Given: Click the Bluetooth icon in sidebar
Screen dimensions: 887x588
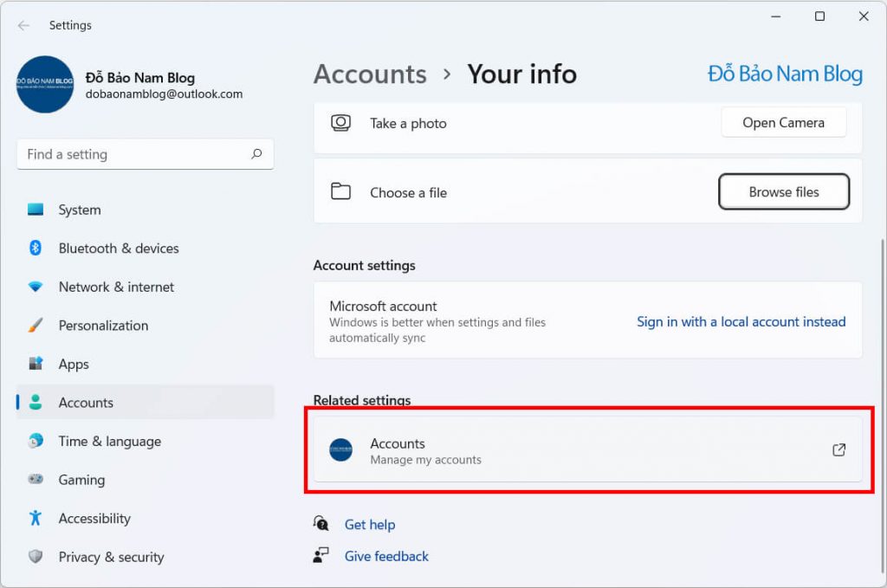Looking at the screenshot, I should click(36, 249).
